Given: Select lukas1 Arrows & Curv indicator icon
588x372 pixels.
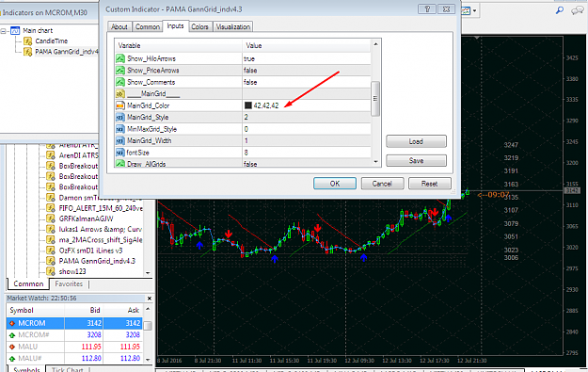Looking at the screenshot, I should click(51, 229).
